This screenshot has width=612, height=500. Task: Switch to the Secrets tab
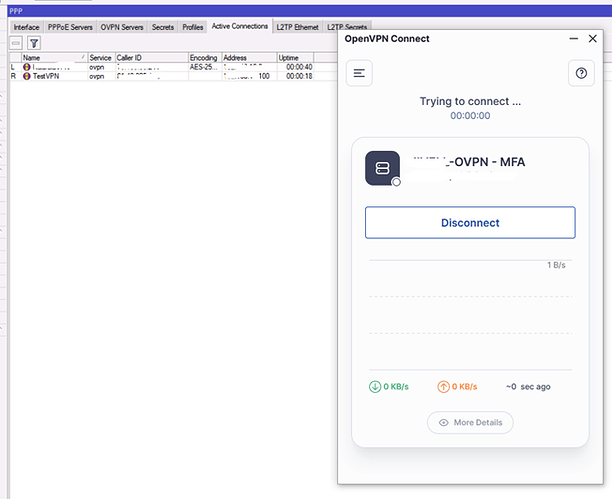(163, 27)
